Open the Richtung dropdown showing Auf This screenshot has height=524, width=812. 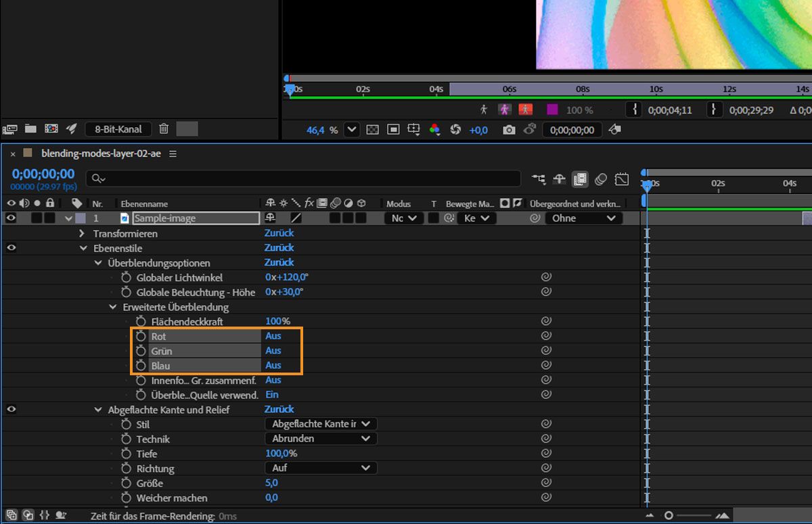coord(321,468)
